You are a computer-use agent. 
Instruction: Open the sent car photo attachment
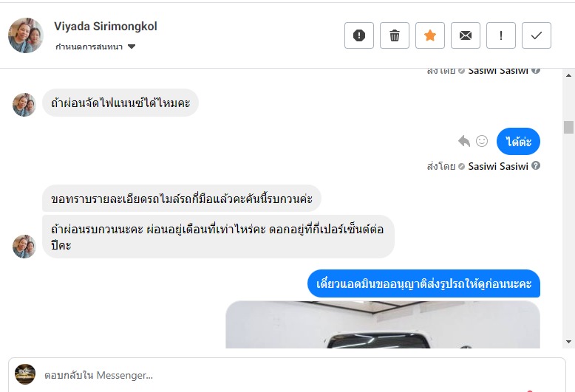tap(383, 325)
